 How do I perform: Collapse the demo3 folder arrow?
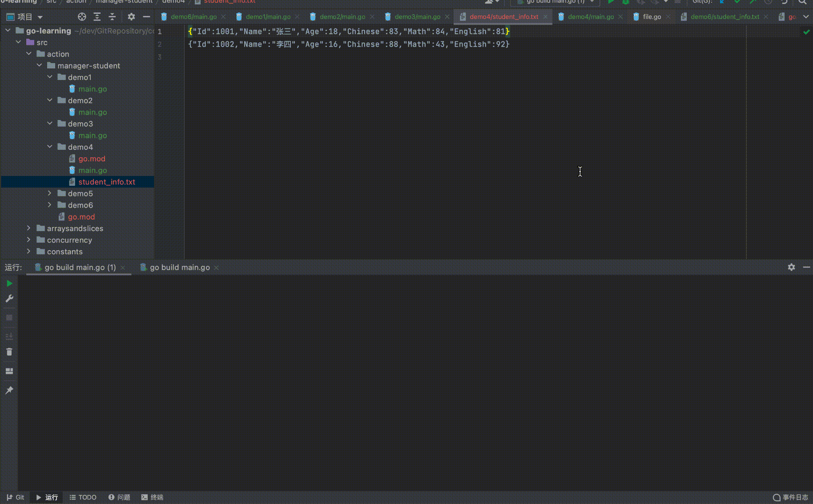(x=50, y=124)
